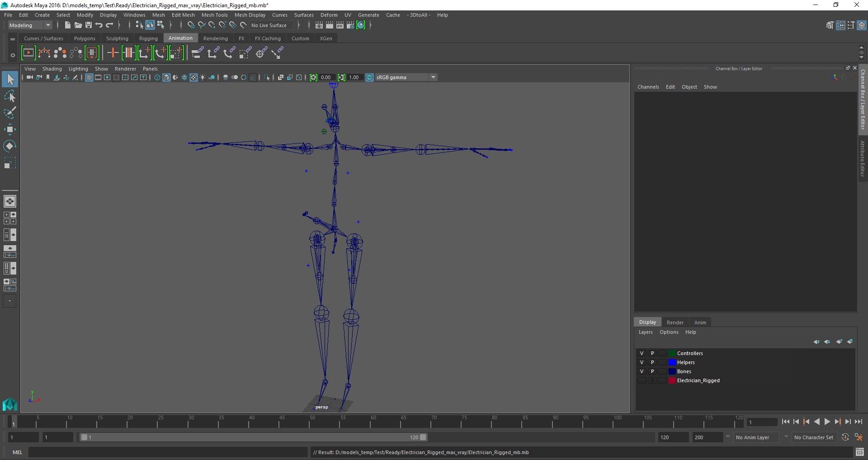
Task: Click the Motion trail icon on shelf
Action: (x=44, y=53)
